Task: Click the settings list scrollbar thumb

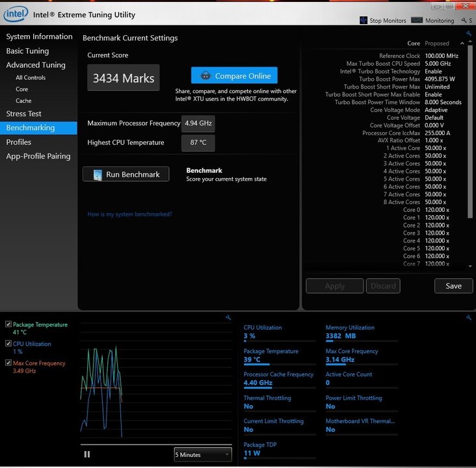Action: [x=470, y=132]
